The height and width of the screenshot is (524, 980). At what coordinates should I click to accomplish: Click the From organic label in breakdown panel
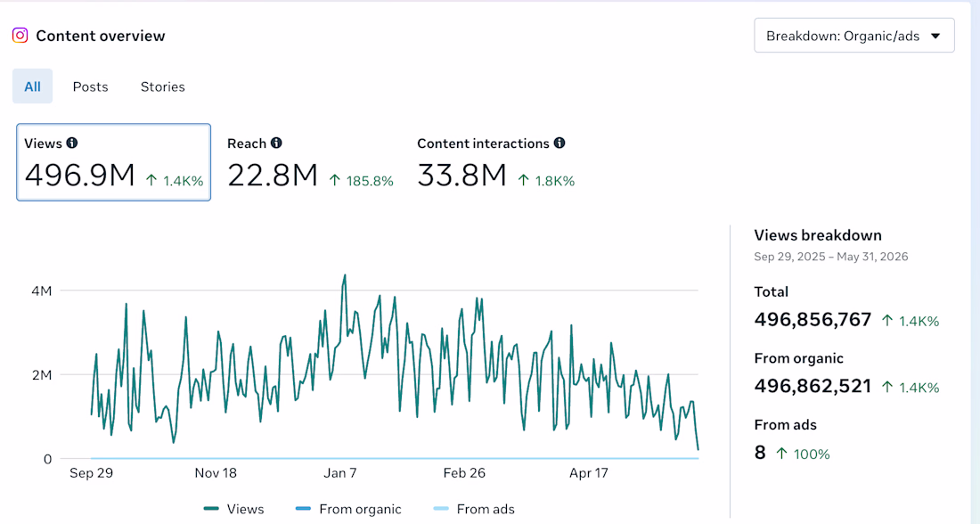[799, 358]
